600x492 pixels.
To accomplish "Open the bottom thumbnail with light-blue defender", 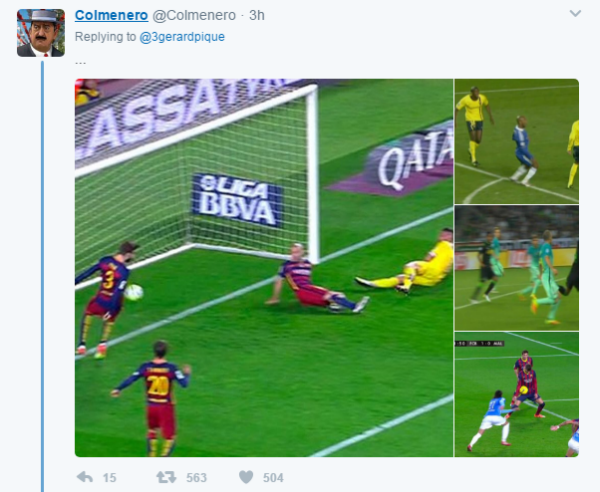I will click(517, 394).
